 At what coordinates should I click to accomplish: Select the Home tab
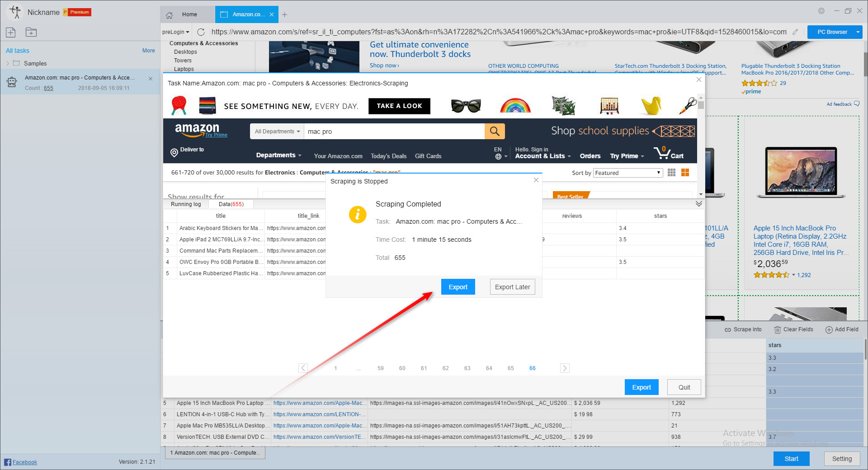[x=188, y=14]
